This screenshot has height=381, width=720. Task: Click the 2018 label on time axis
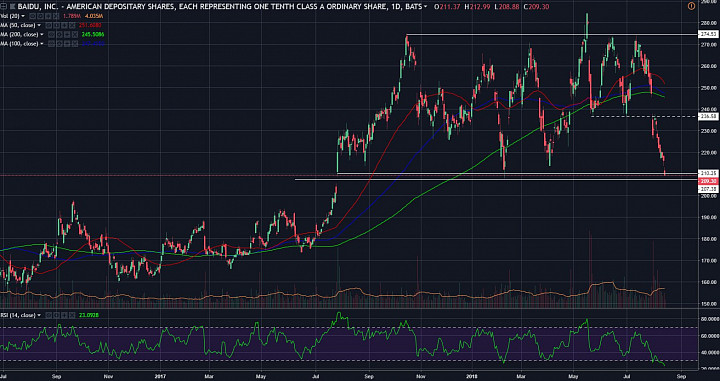pos(473,375)
